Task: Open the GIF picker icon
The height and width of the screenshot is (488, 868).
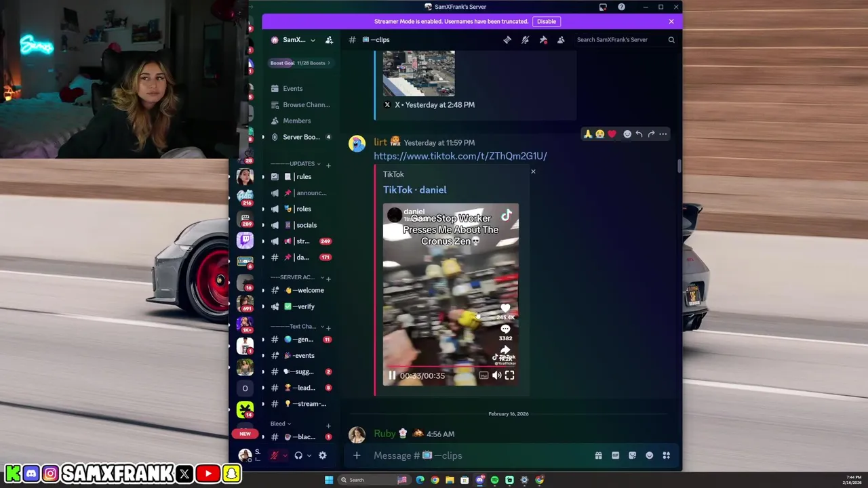Action: (x=615, y=455)
